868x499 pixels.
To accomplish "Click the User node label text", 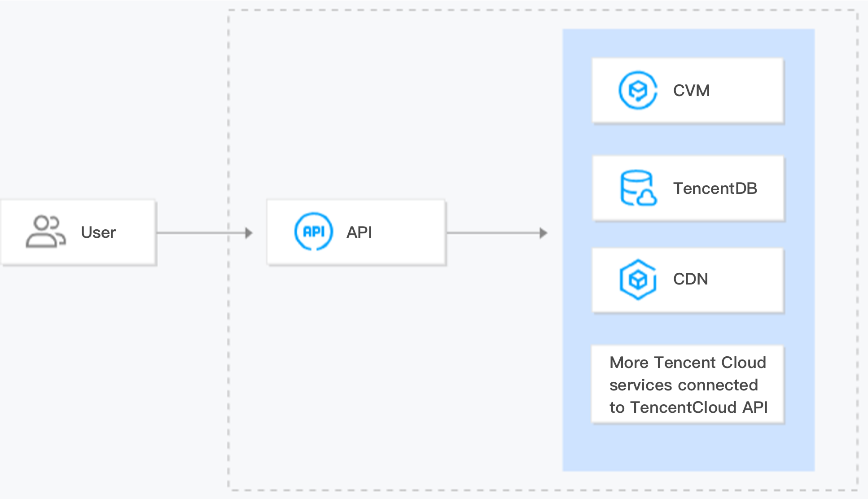I will pyautogui.click(x=98, y=232).
